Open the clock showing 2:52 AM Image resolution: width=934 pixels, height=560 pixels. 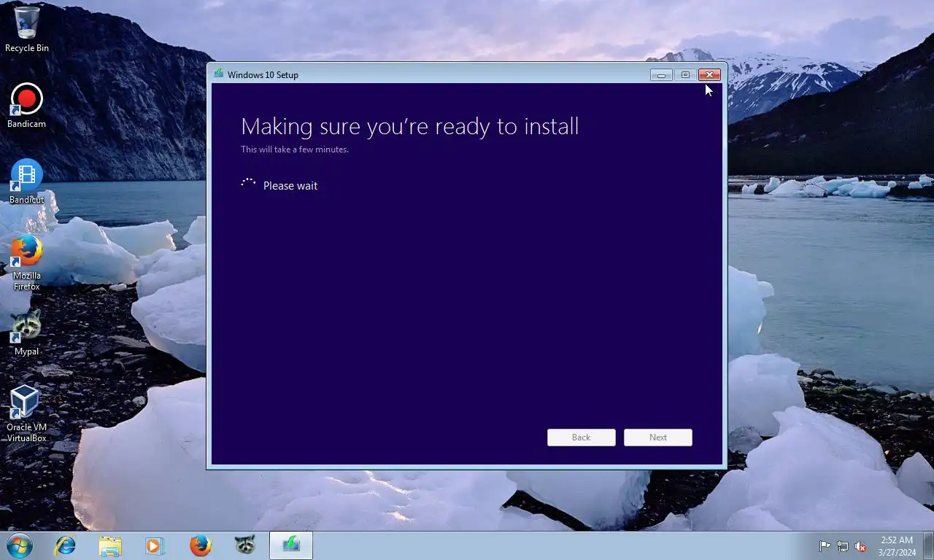pos(897,546)
